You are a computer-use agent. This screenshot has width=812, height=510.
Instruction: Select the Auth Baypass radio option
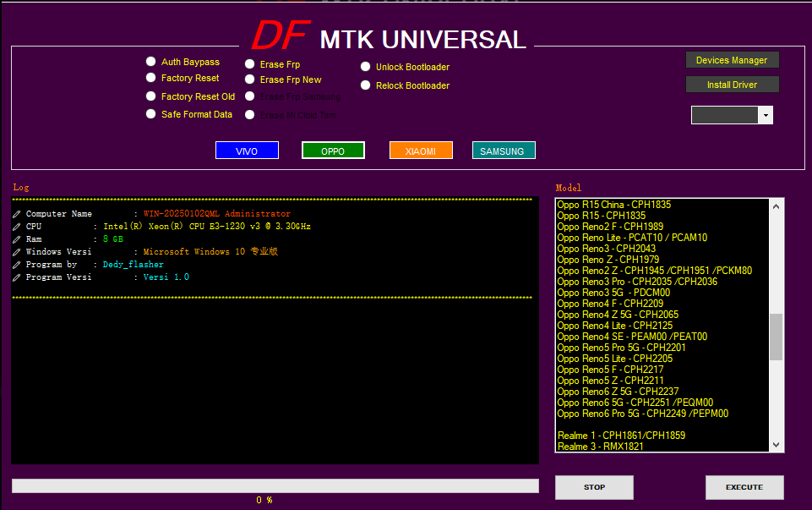pyautogui.click(x=151, y=62)
